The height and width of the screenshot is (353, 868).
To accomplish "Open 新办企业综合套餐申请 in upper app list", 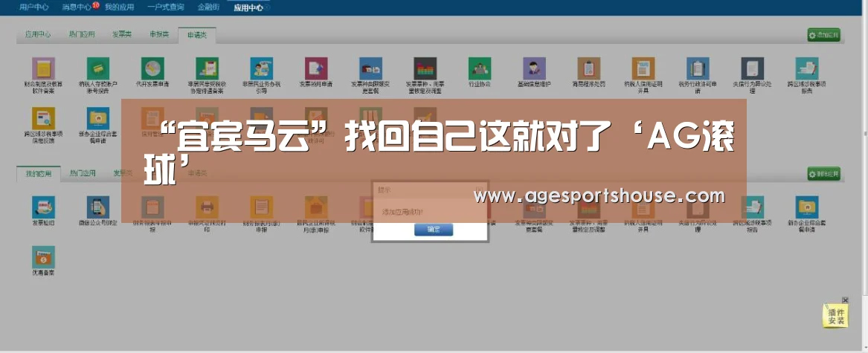I will coord(98,118).
